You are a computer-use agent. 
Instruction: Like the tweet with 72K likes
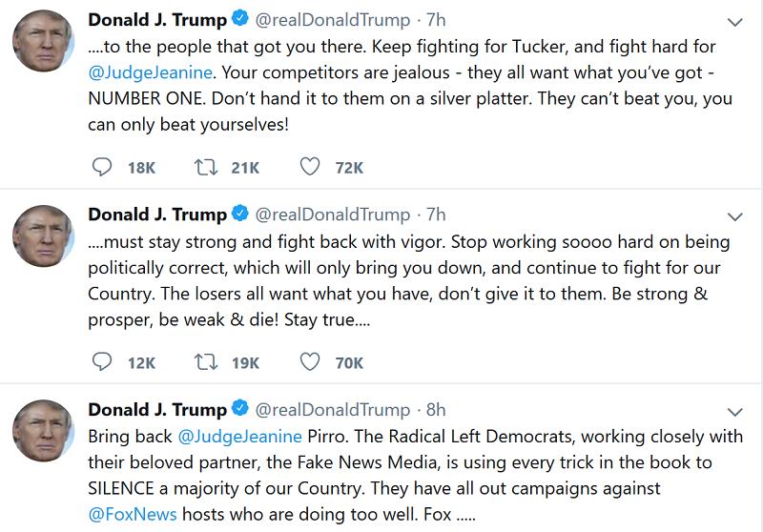coord(309,168)
